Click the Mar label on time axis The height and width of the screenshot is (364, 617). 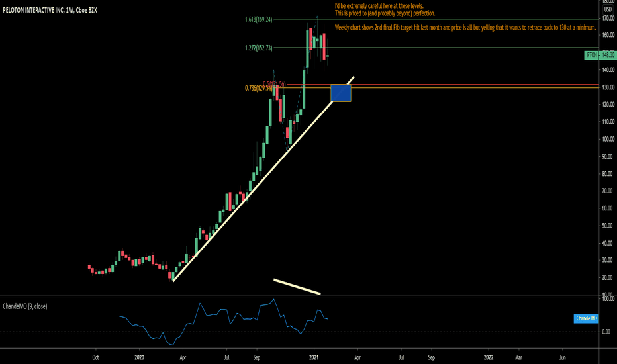[518, 357]
